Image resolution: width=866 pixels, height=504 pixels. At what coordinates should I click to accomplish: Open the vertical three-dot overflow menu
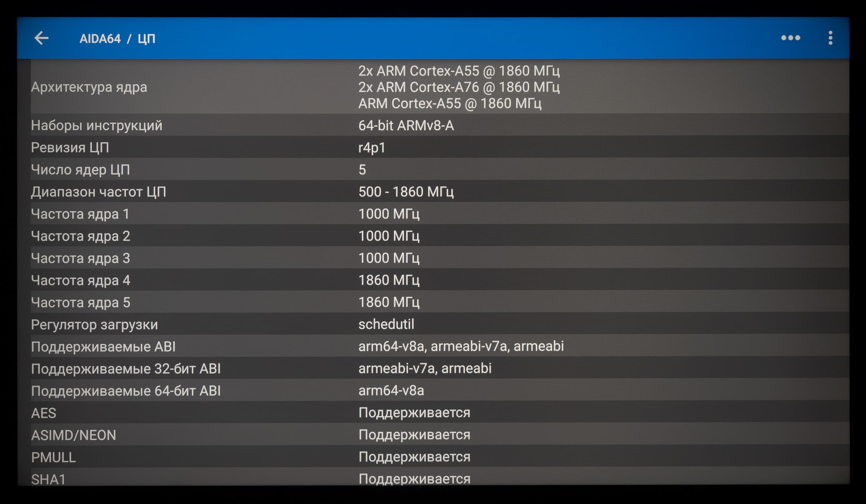click(830, 38)
